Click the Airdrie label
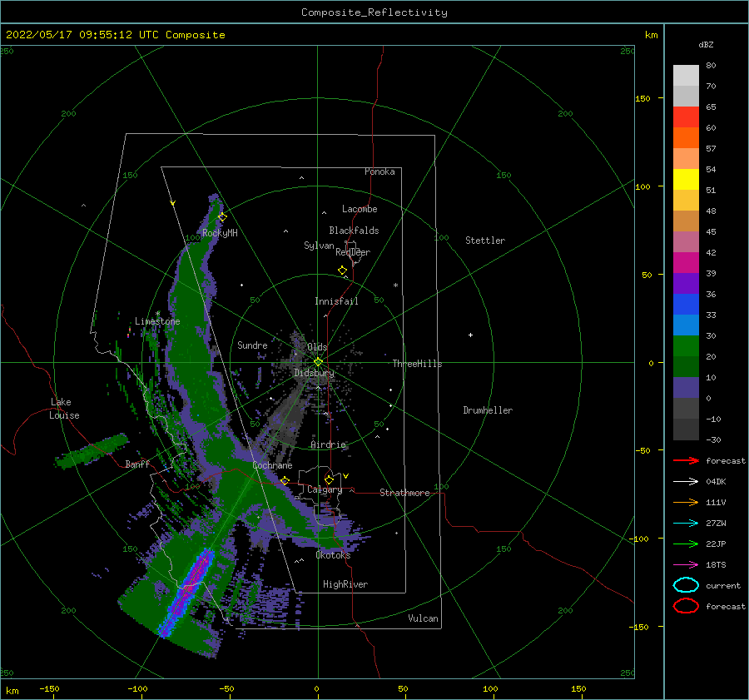Screen dimensions: 749x700 click(328, 444)
